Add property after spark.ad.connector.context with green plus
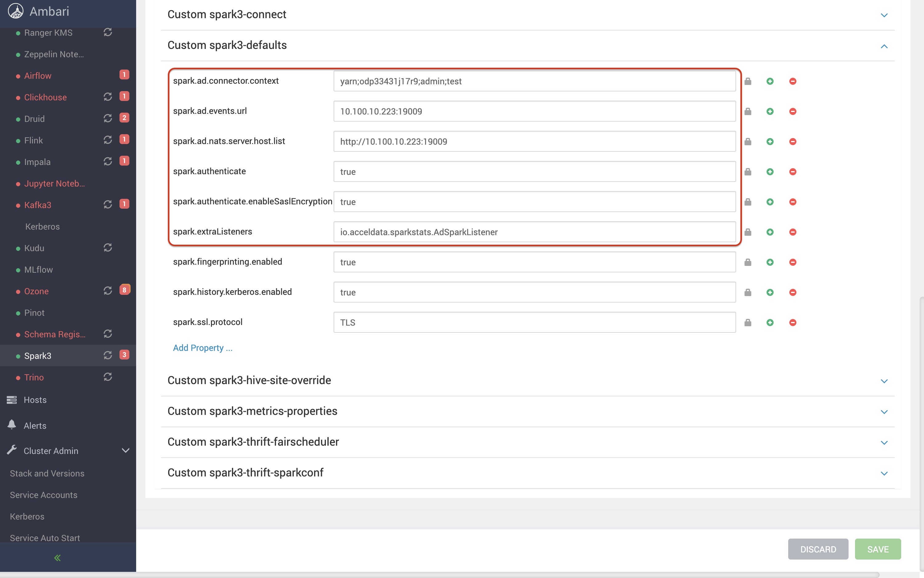The height and width of the screenshot is (578, 924). click(770, 81)
